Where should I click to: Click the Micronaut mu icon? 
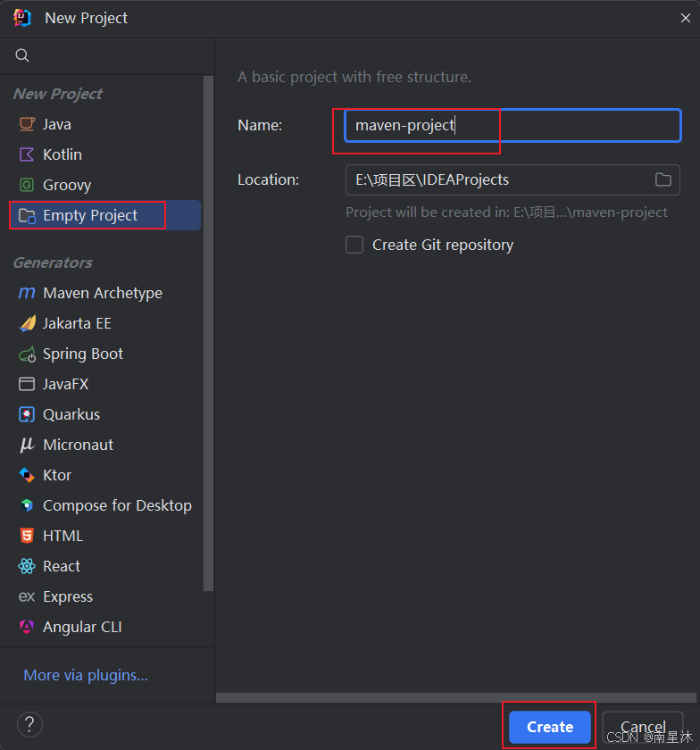pyautogui.click(x=27, y=445)
